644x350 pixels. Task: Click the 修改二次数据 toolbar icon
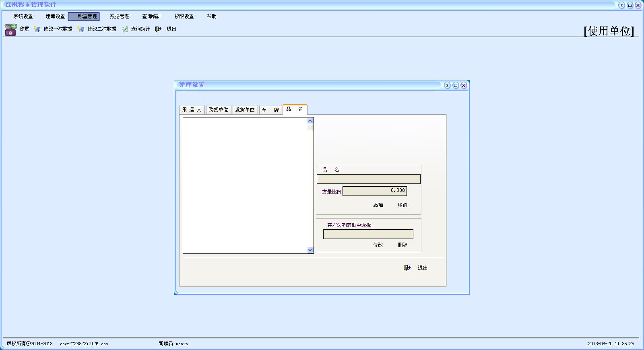click(x=81, y=29)
